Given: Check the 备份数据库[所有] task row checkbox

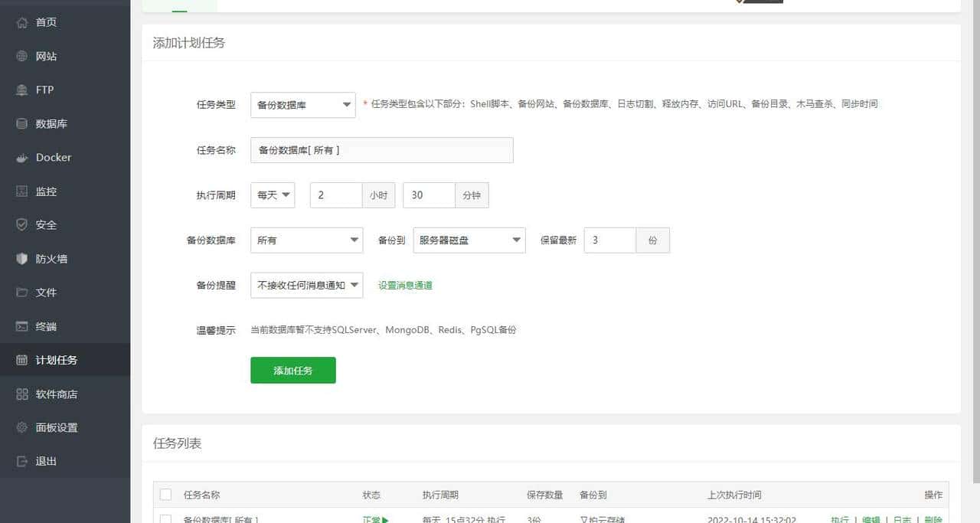Looking at the screenshot, I should 166,519.
